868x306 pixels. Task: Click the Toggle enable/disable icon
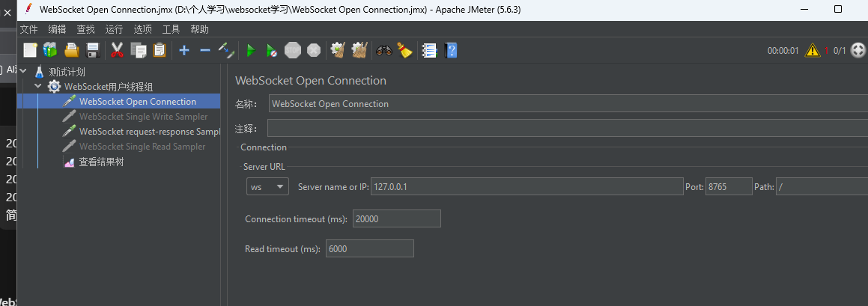click(226, 50)
